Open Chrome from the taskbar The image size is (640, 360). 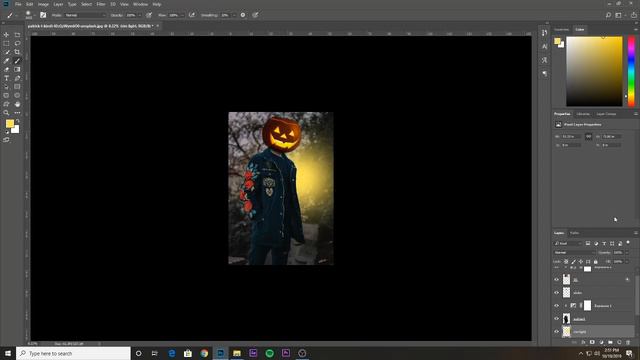click(204, 353)
